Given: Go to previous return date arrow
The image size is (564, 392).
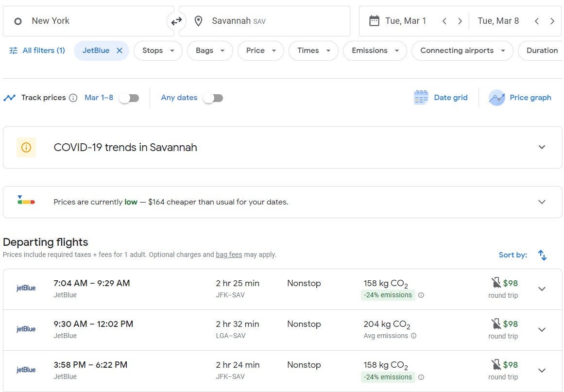Looking at the screenshot, I should [x=537, y=21].
